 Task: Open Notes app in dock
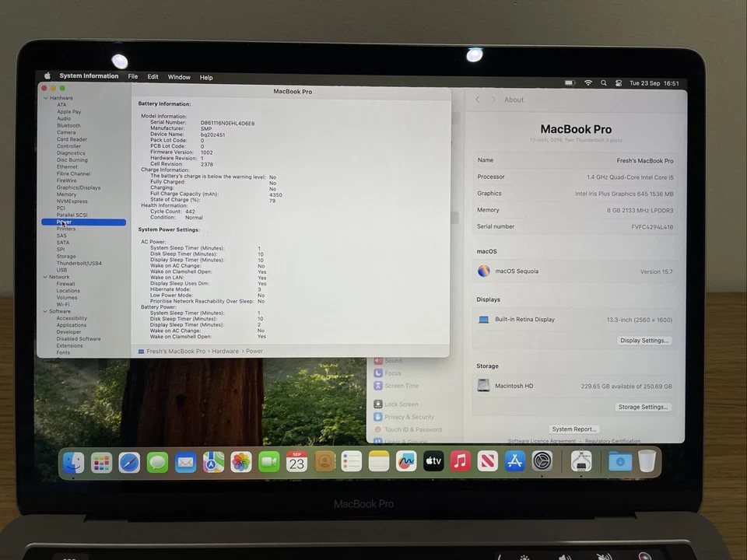tap(379, 461)
